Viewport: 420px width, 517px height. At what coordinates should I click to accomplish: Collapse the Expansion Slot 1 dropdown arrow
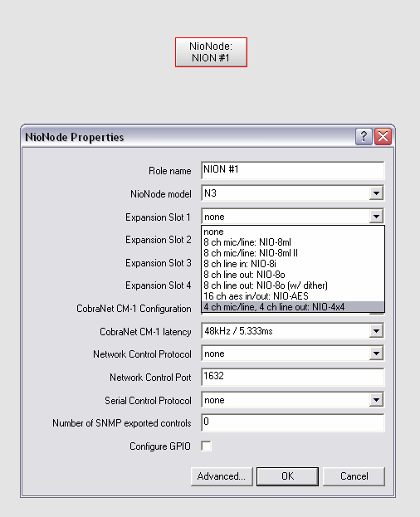click(x=376, y=217)
